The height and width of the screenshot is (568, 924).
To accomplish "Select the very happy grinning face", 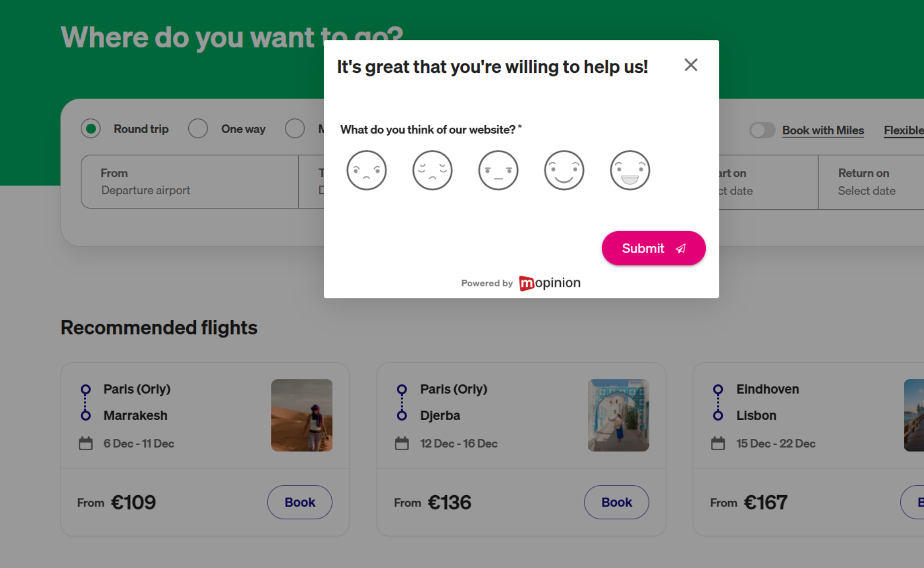I will point(630,170).
